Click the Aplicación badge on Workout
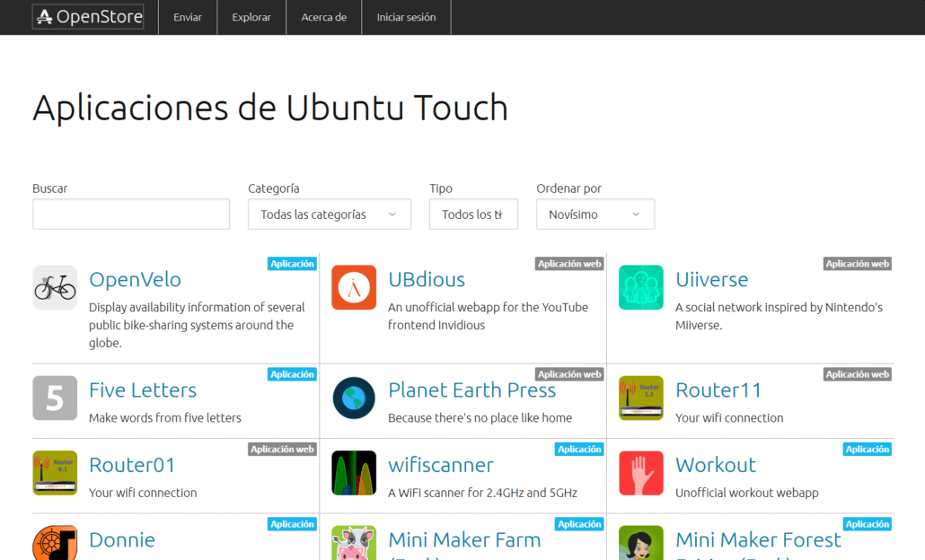 (868, 450)
